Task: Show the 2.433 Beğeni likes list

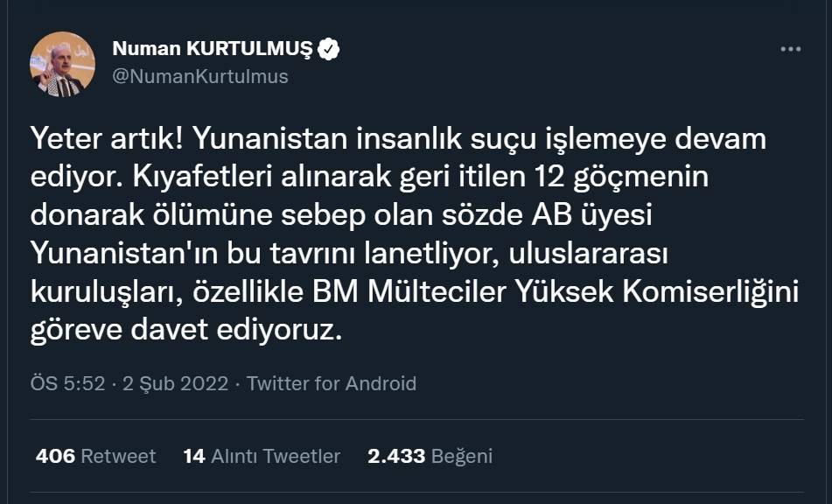Action: pyautogui.click(x=430, y=456)
